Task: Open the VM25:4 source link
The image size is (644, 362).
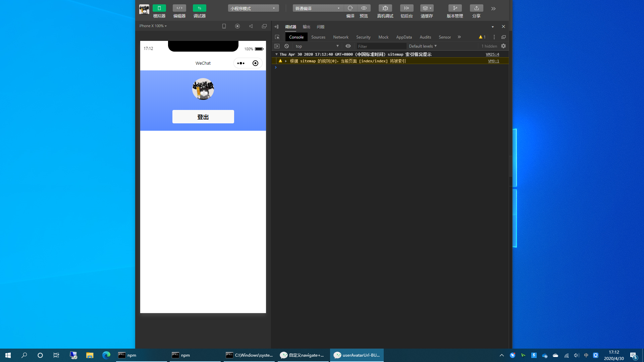Action: tap(492, 54)
